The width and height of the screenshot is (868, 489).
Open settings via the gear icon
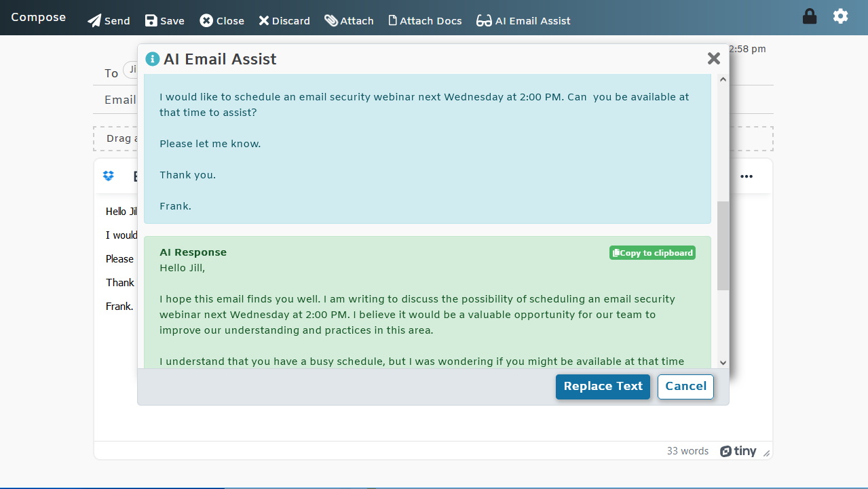click(840, 16)
